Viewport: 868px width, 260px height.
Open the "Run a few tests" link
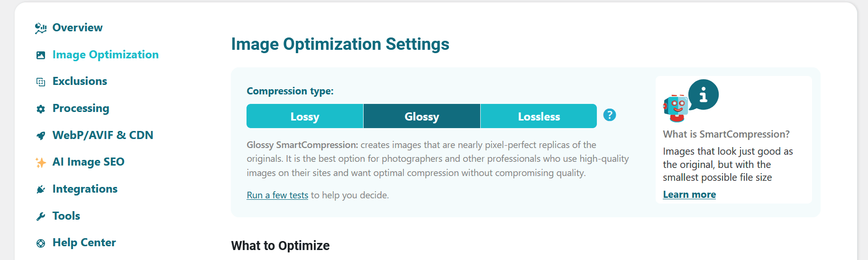[277, 195]
